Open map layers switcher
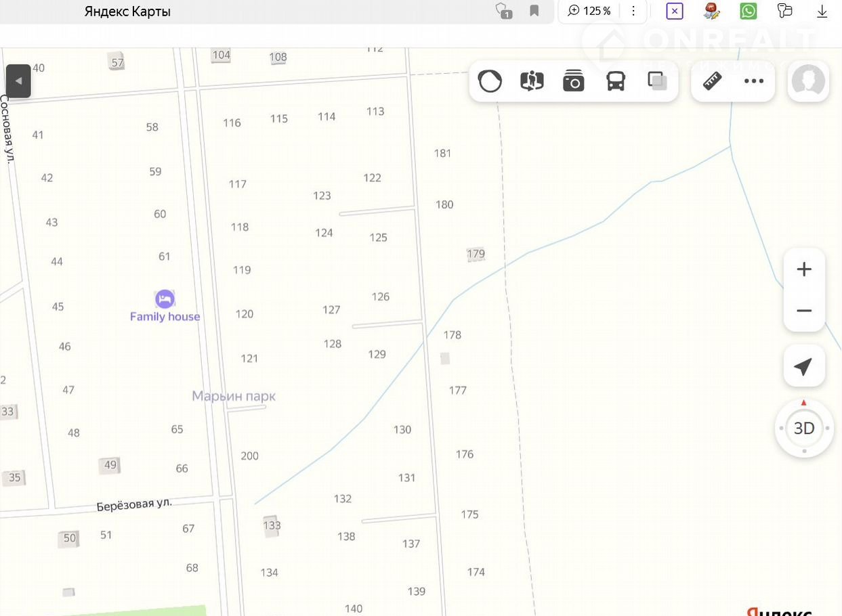The image size is (842, 616). pos(657,81)
